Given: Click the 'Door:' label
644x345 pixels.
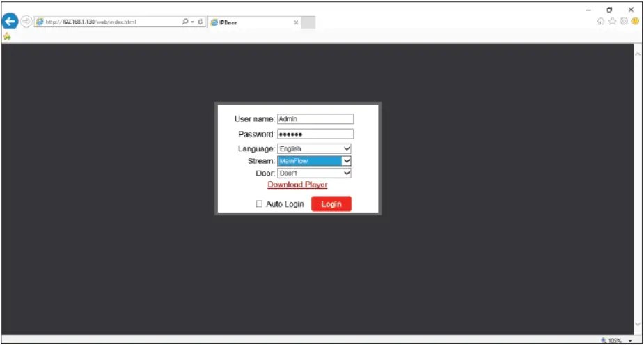Looking at the screenshot, I should tap(265, 173).
